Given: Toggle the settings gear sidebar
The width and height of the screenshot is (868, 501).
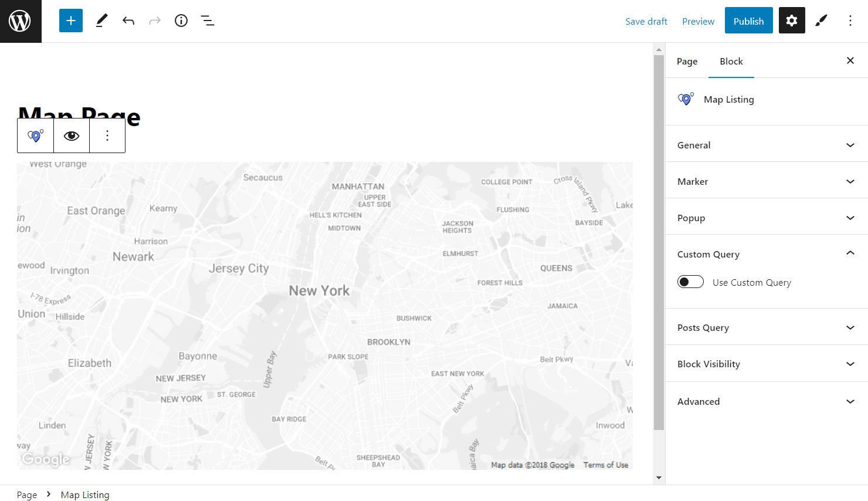Looking at the screenshot, I should 792,21.
